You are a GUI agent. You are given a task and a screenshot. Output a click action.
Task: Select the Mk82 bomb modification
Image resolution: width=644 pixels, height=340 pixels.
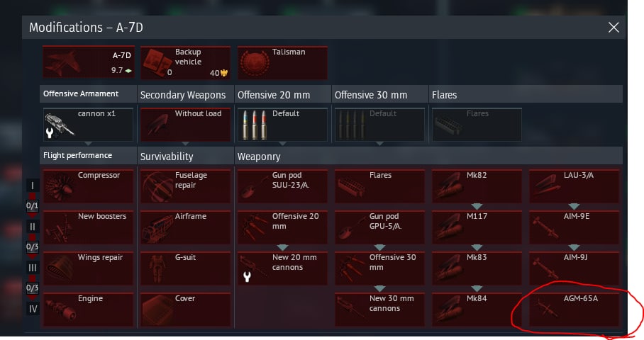(477, 186)
